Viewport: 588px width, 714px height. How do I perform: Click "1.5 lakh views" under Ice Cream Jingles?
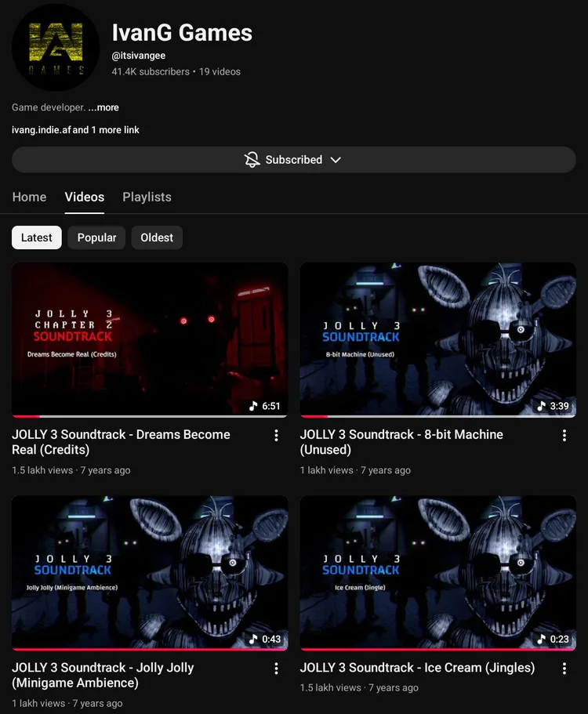[331, 688]
